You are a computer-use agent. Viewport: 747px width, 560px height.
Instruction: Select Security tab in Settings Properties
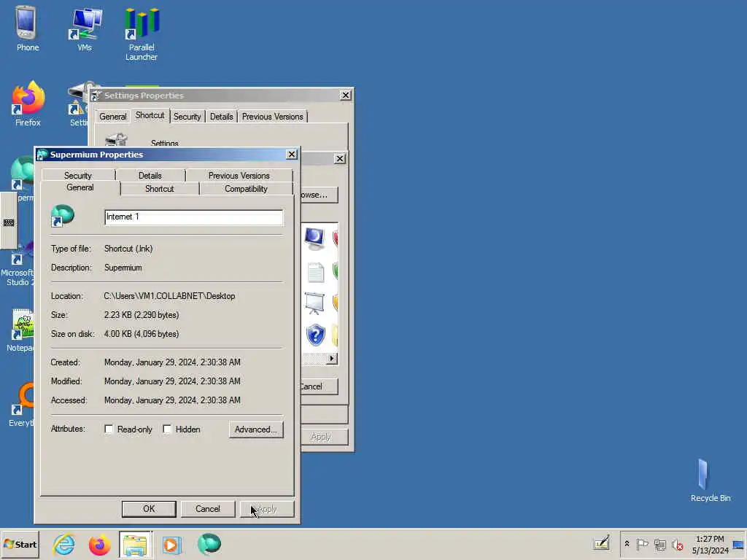pyautogui.click(x=187, y=117)
